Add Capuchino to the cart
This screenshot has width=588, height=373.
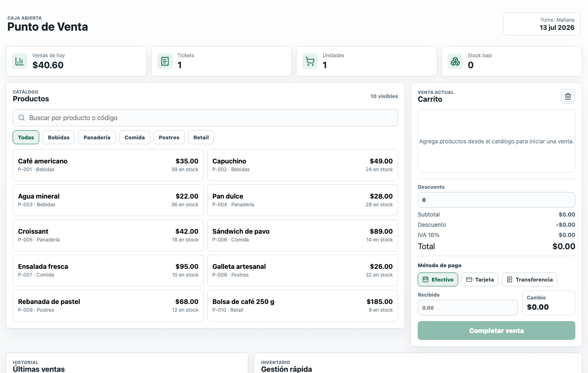(x=303, y=165)
